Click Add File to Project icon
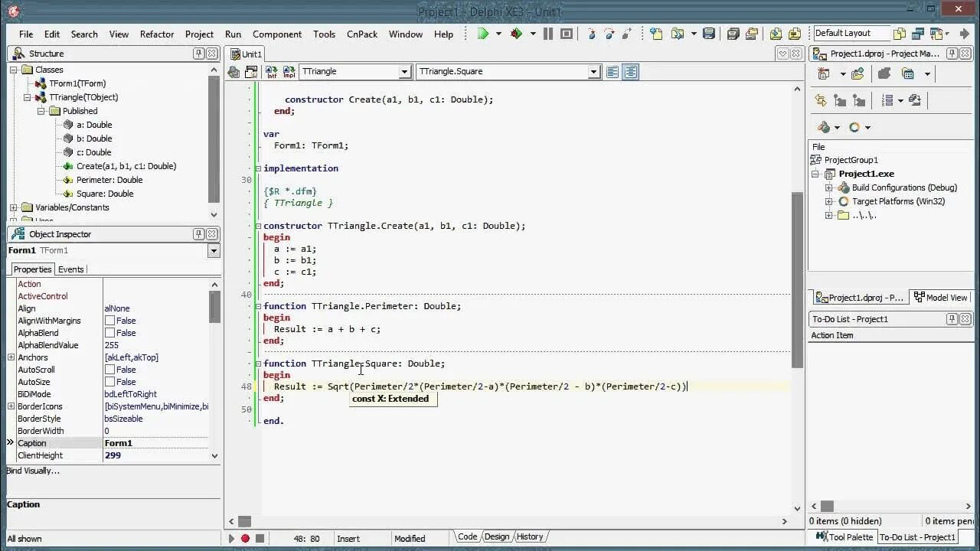Image resolution: width=980 pixels, height=551 pixels. (776, 34)
